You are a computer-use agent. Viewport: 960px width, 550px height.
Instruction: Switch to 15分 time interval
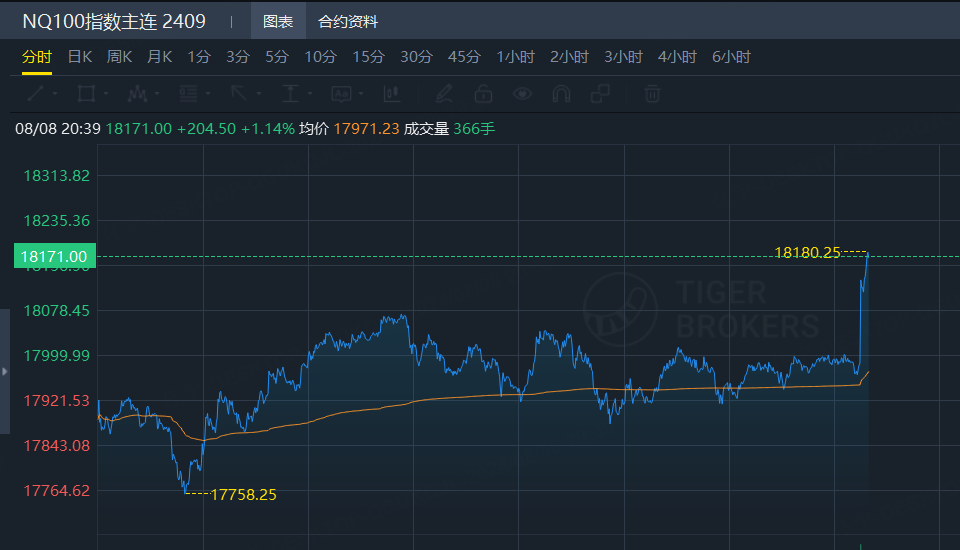point(368,57)
